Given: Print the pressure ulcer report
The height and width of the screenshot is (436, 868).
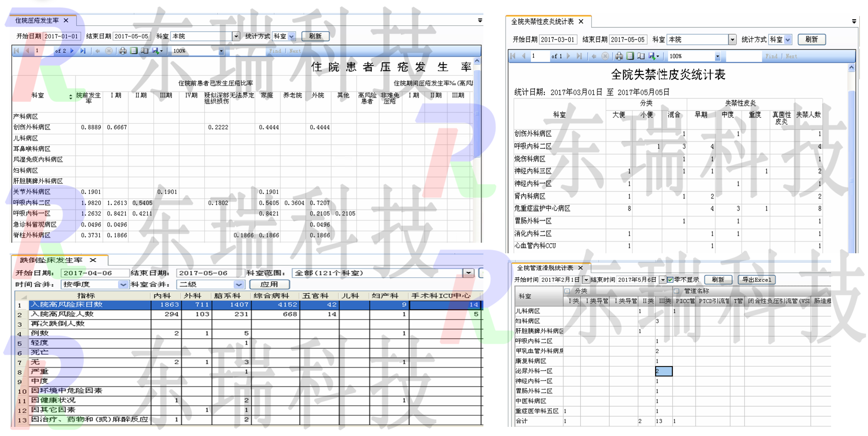Looking at the screenshot, I should [x=123, y=51].
